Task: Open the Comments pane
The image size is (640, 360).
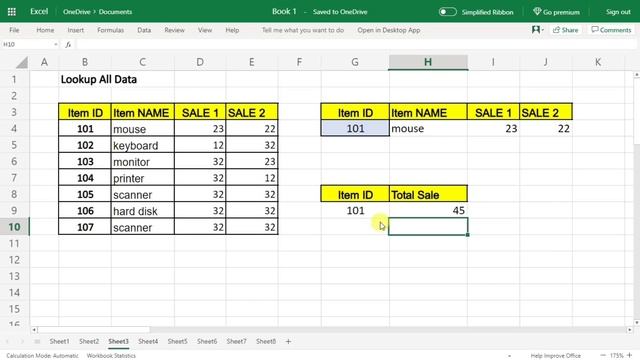Action: click(611, 30)
